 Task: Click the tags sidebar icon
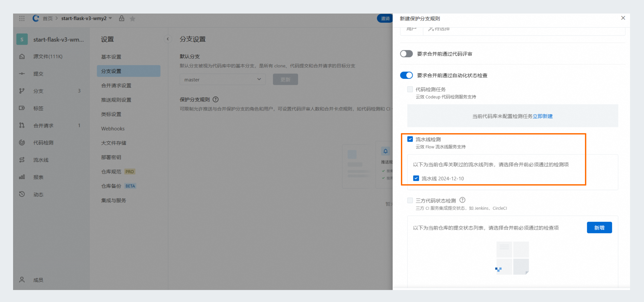22,108
